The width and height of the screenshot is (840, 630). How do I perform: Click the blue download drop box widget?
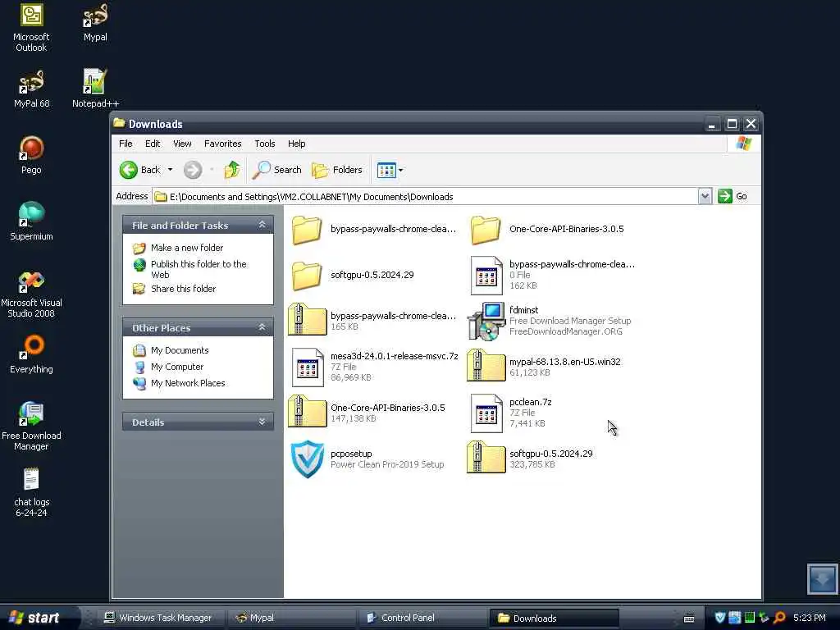tap(822, 578)
